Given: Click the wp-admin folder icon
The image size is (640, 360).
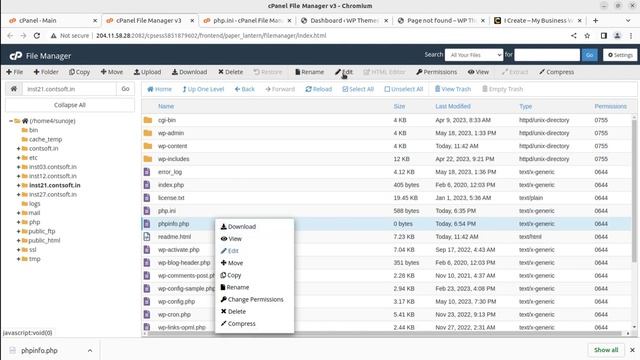Looking at the screenshot, I should point(148,133).
